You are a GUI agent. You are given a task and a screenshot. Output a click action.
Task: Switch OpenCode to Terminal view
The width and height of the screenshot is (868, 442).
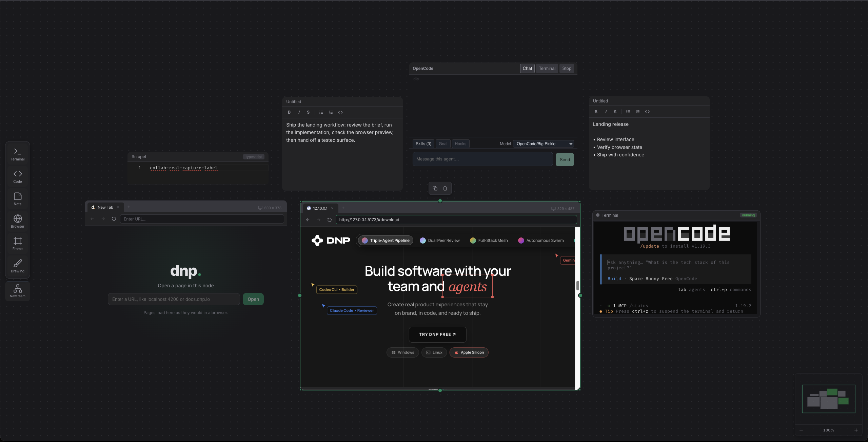click(x=547, y=69)
